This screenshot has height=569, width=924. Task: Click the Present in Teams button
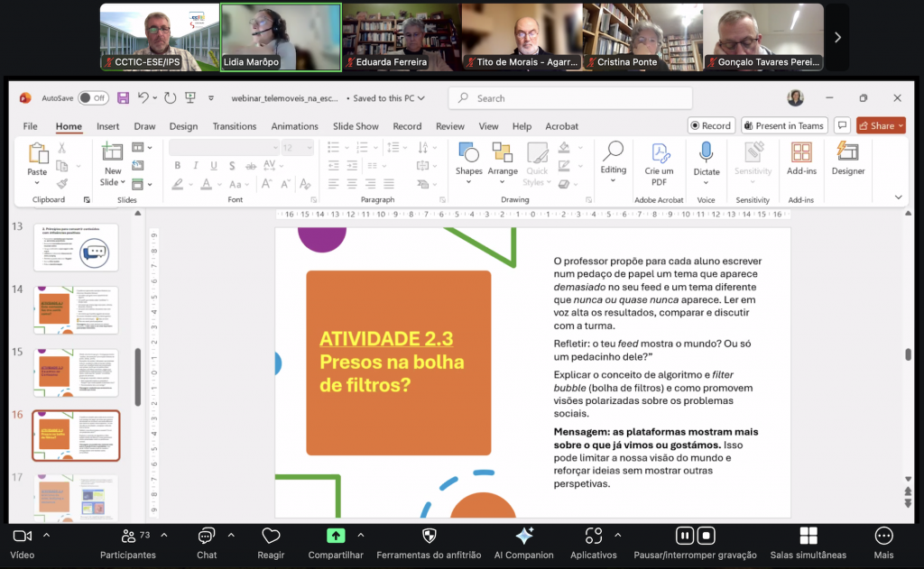(x=783, y=125)
